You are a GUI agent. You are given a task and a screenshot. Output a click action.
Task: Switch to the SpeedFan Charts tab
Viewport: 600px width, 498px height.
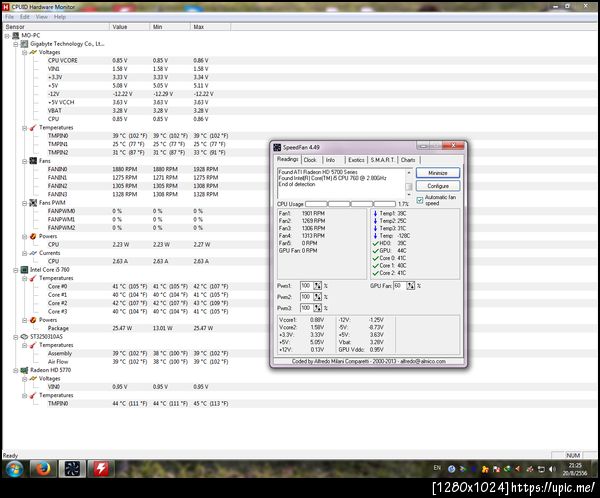point(408,160)
